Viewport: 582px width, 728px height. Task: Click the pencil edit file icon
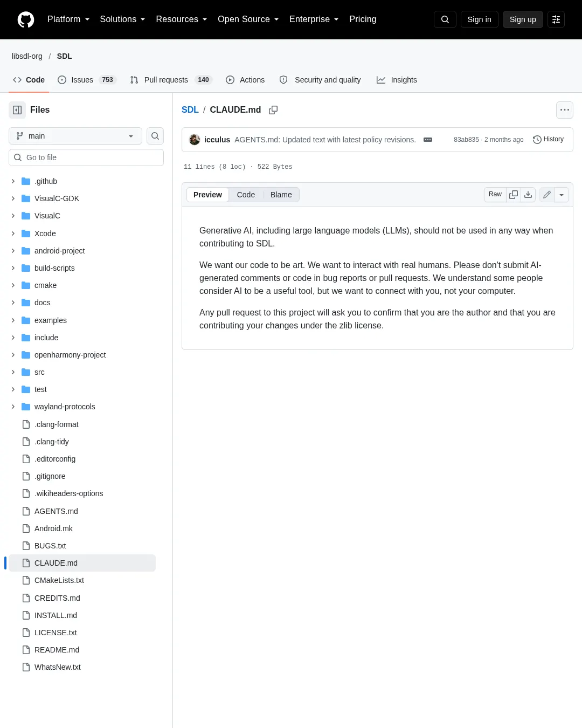(547, 195)
